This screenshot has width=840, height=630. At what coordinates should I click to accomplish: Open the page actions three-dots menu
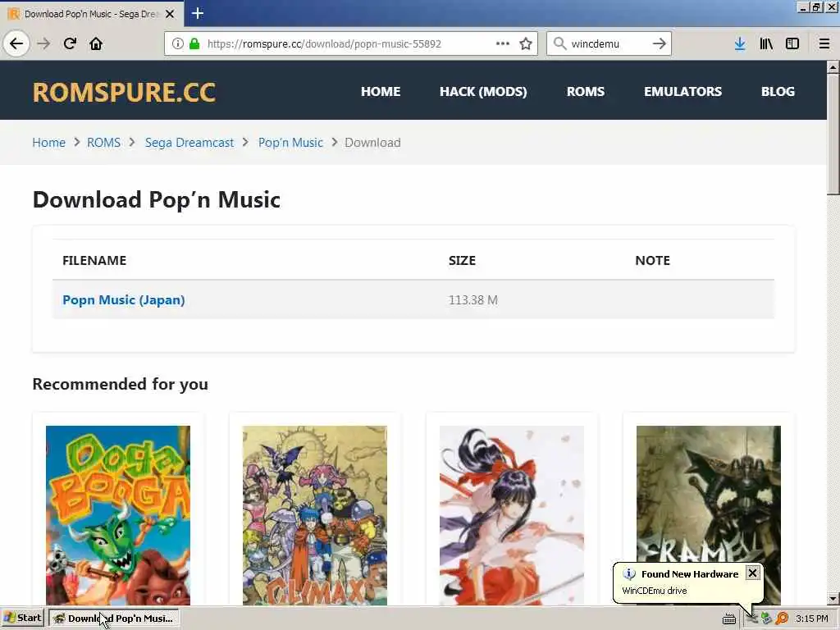[503, 43]
